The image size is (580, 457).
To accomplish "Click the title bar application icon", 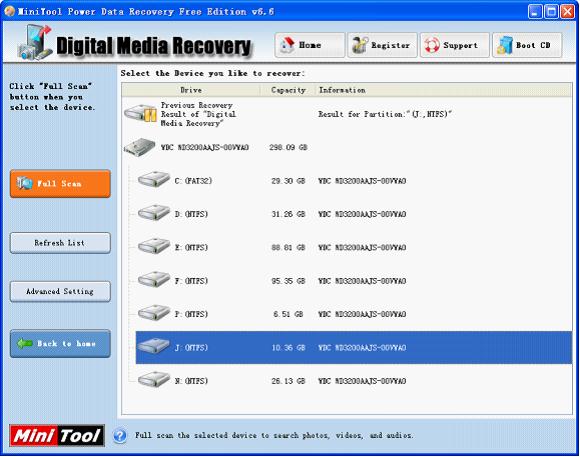I will (10, 11).
